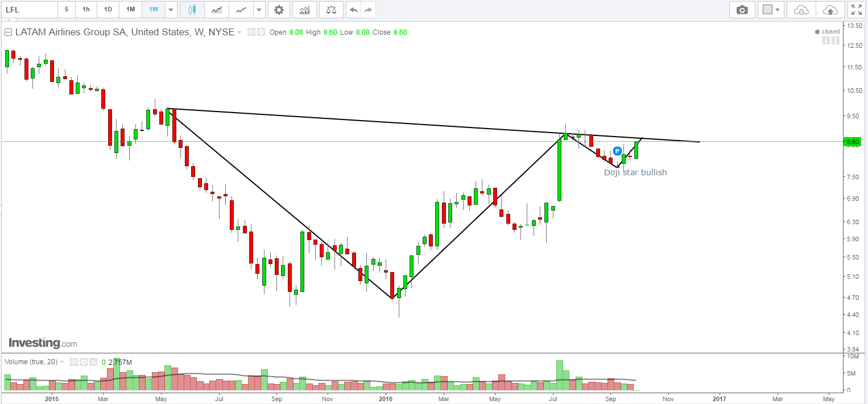Select the 'Doji star bullish' annotation text
The height and width of the screenshot is (404, 868).
[635, 172]
